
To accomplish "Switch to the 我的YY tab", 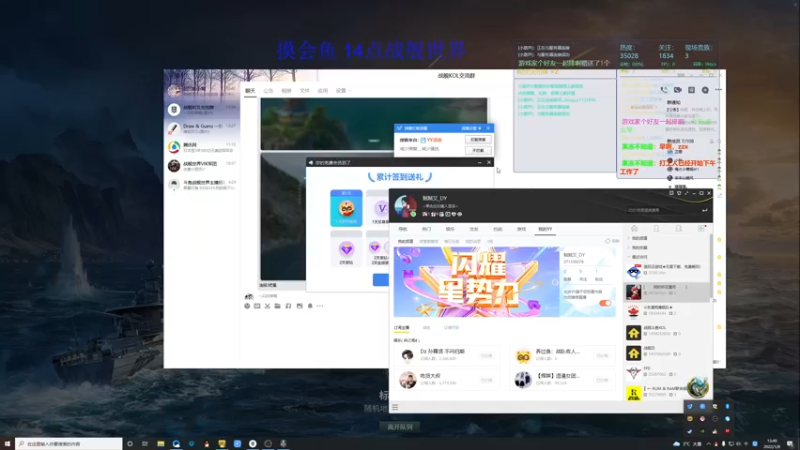I will 545,229.
